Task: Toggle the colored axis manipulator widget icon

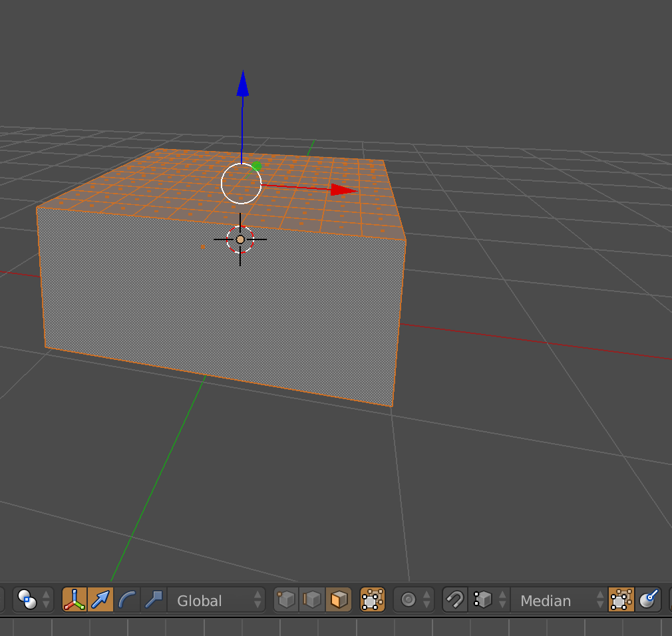Action: (x=75, y=599)
